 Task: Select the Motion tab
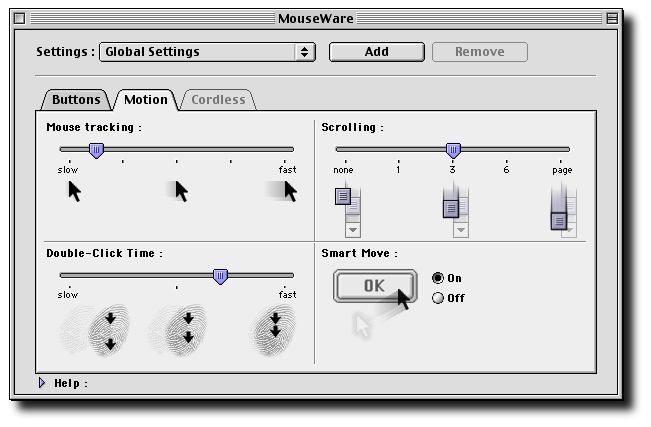coord(146,100)
